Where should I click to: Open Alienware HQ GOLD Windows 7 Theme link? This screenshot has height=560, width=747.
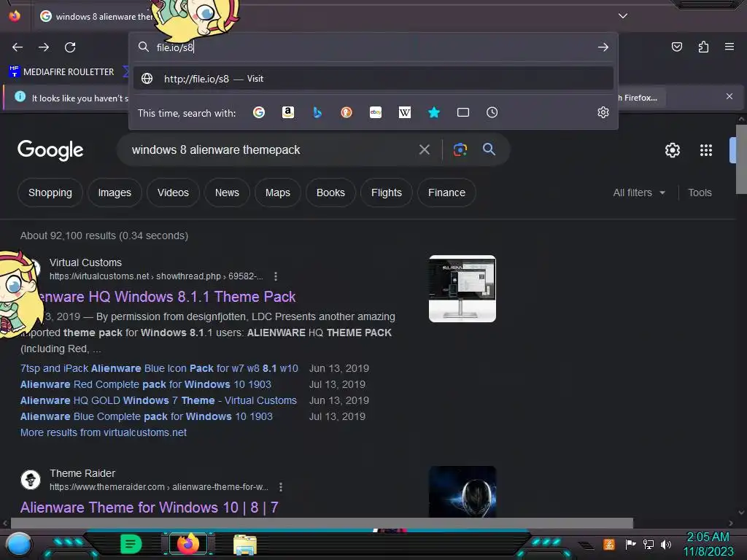pyautogui.click(x=158, y=400)
